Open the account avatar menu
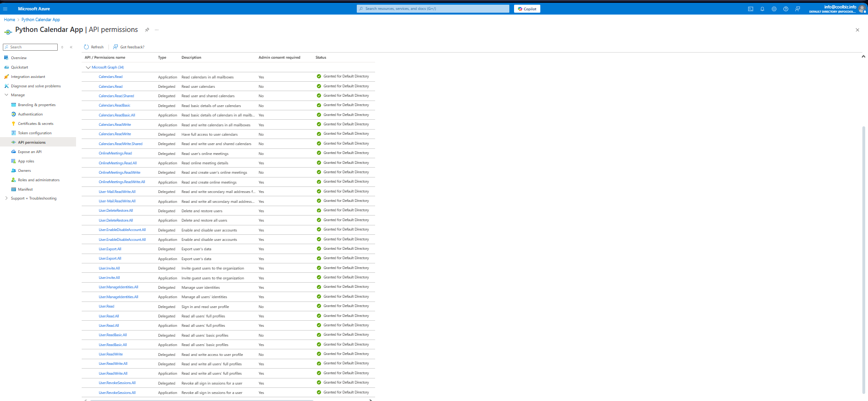The height and width of the screenshot is (401, 868). (x=862, y=9)
